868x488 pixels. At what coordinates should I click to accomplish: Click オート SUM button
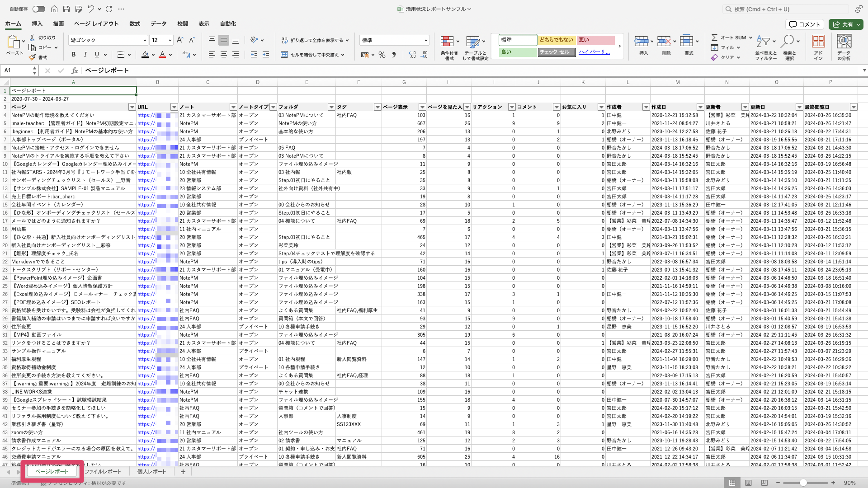729,38
